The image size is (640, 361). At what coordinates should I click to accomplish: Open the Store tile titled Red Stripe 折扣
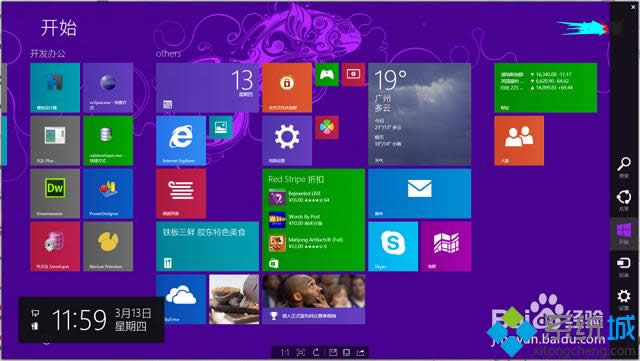click(313, 220)
